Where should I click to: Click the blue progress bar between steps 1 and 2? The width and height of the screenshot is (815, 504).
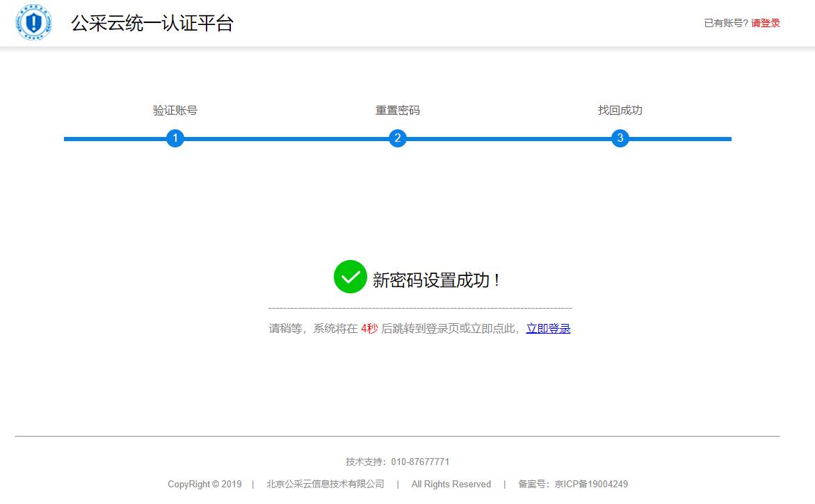[x=285, y=139]
